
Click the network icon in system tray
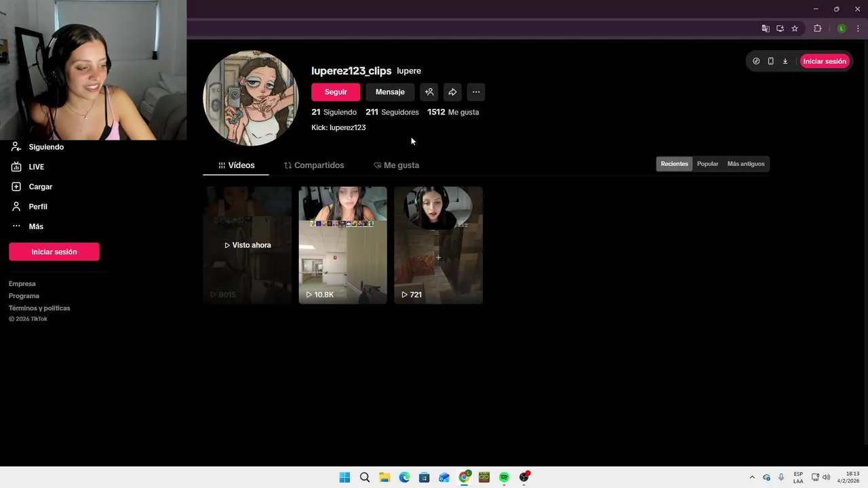pyautogui.click(x=816, y=478)
